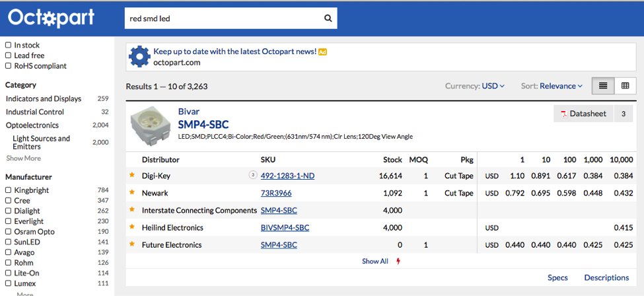
Task: Click the search magnifier icon
Action: coord(328,18)
